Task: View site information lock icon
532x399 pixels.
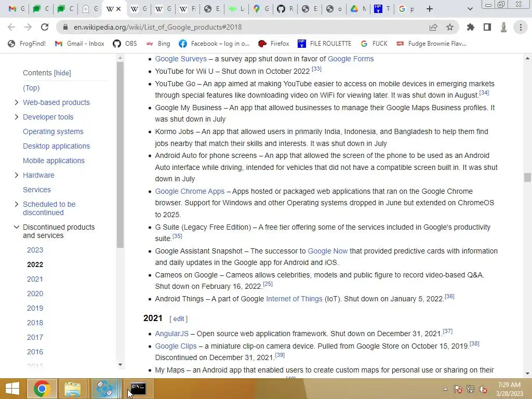Action: tap(65, 27)
